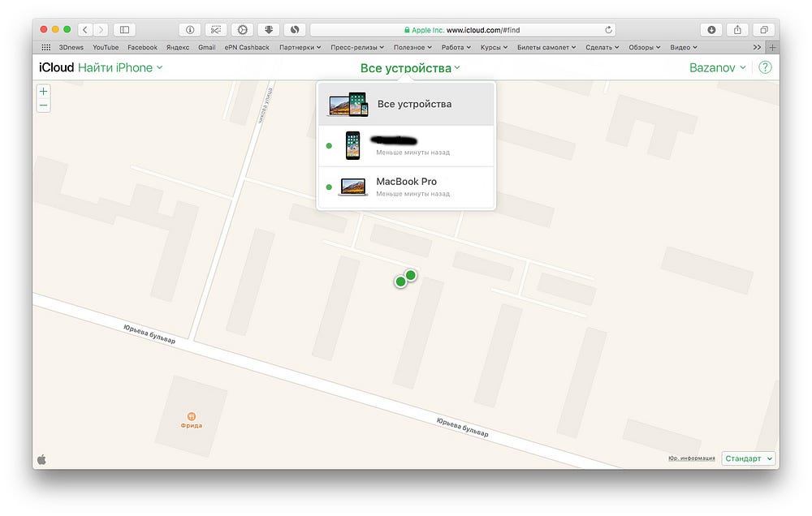Image resolution: width=812 pixels, height=516 pixels.
Task: Click the iCloud logo text
Action: coord(57,67)
